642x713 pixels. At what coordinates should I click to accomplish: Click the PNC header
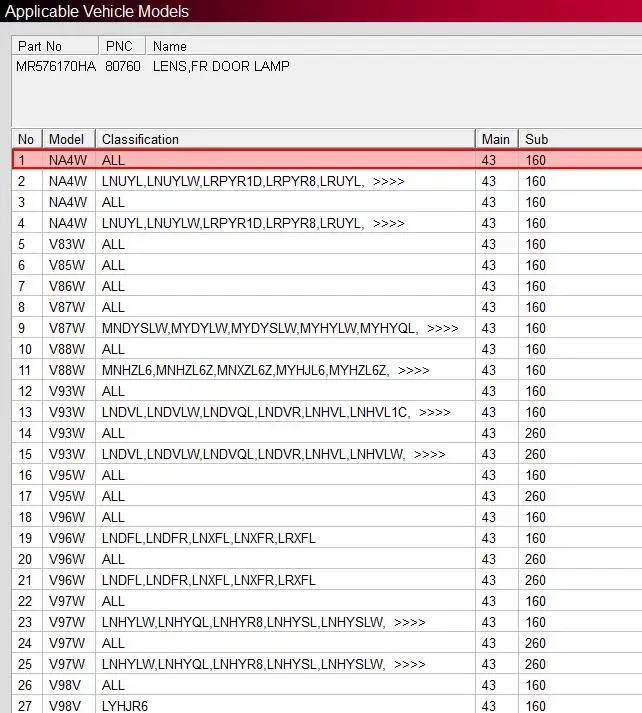coord(122,46)
